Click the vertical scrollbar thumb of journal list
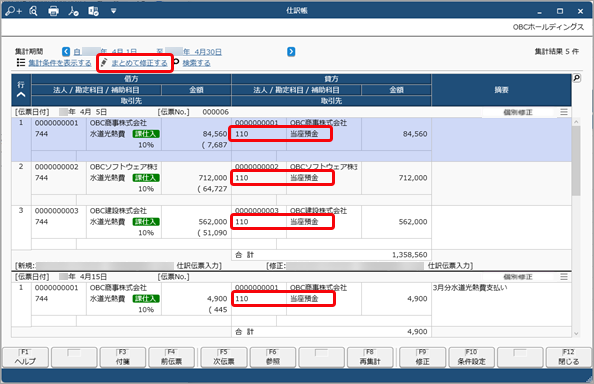This screenshot has width=594, height=384. pyautogui.click(x=576, y=161)
